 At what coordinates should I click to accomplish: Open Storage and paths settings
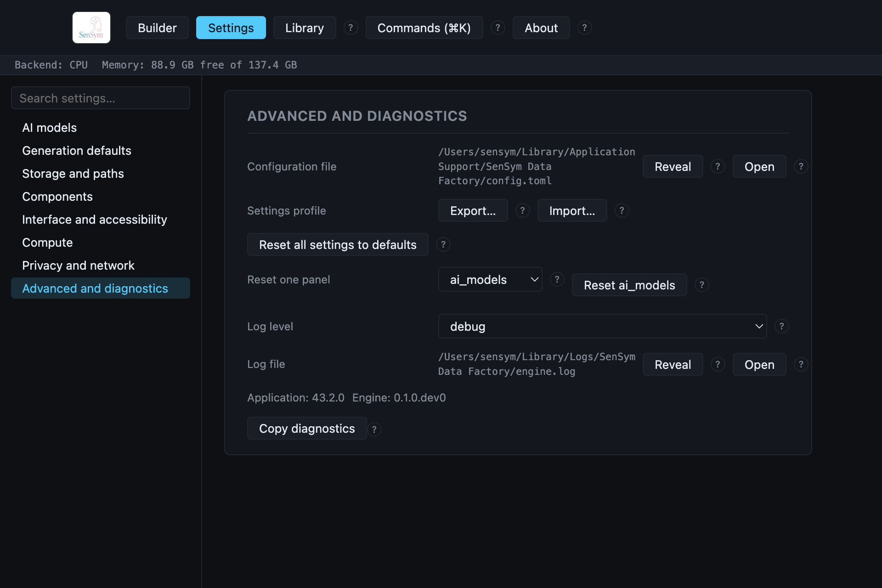pyautogui.click(x=101, y=174)
